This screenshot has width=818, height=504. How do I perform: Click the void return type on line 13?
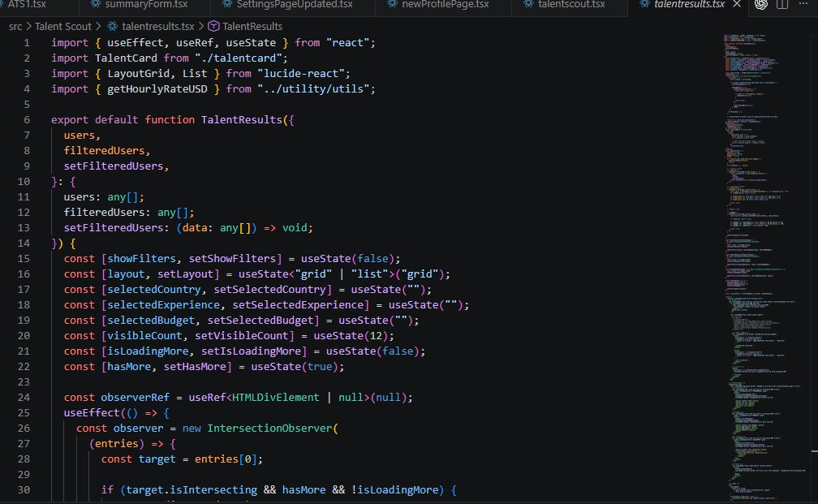tap(295, 228)
